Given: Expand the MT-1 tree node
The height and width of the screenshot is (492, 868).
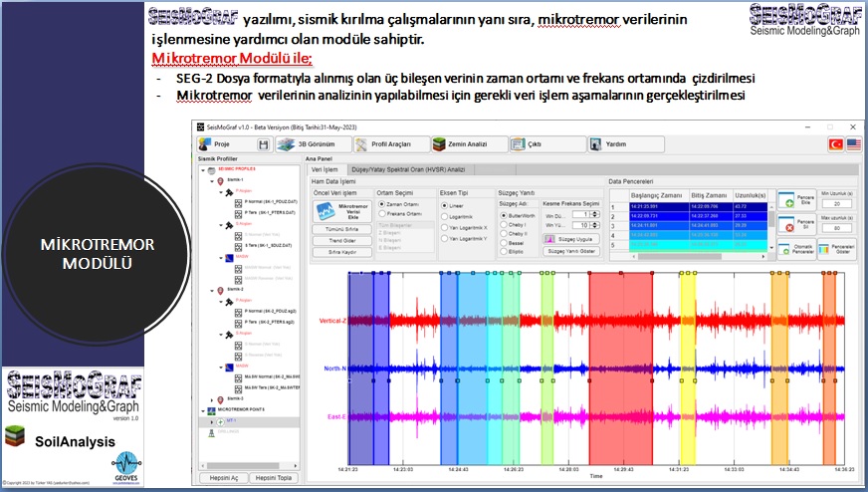Looking at the screenshot, I should coord(212,421).
